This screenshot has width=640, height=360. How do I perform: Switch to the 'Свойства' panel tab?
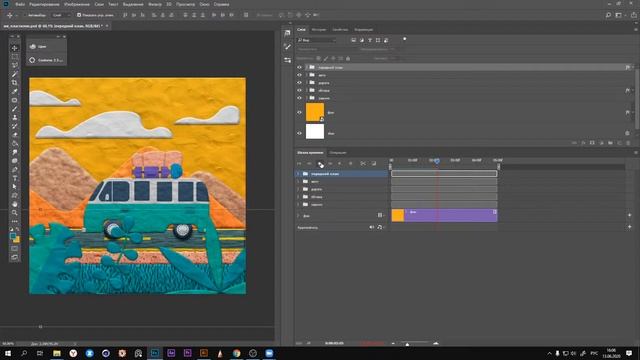[340, 29]
